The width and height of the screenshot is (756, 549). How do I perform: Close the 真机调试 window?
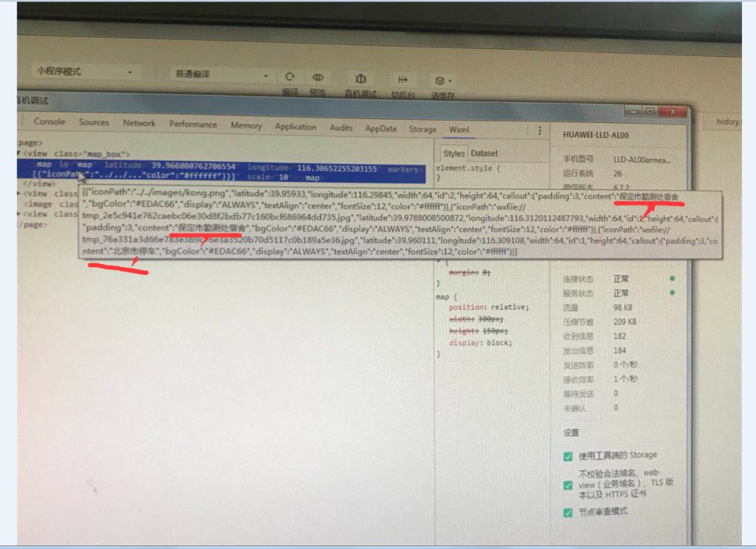[673, 111]
